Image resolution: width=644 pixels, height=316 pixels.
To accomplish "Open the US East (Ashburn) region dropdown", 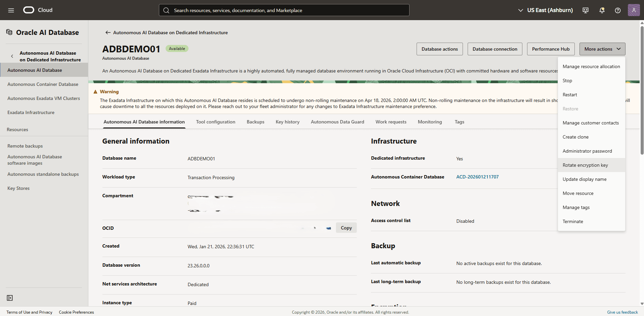I will (545, 10).
